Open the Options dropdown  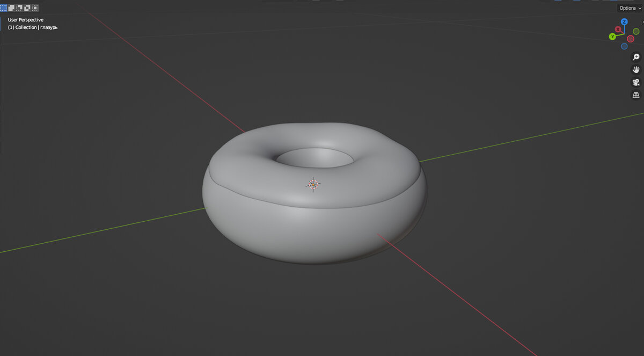click(629, 8)
